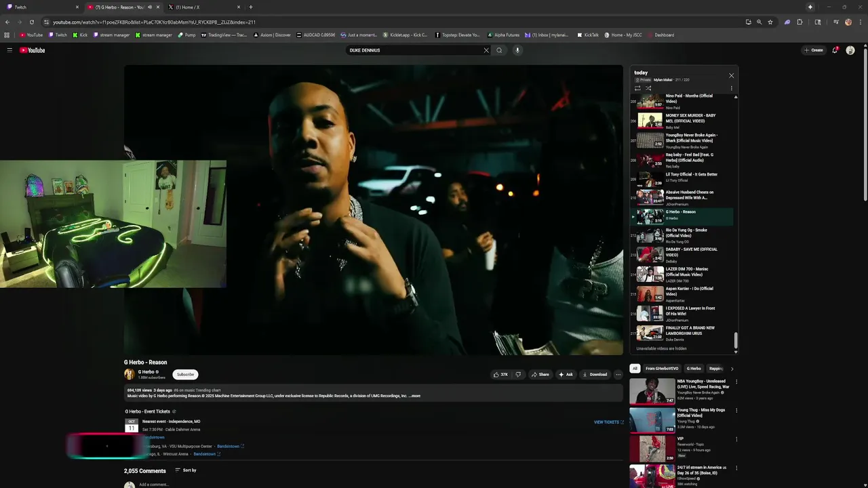868x488 pixels.
Task: Select 'From GHerboVEVO' chip
Action: point(662,369)
